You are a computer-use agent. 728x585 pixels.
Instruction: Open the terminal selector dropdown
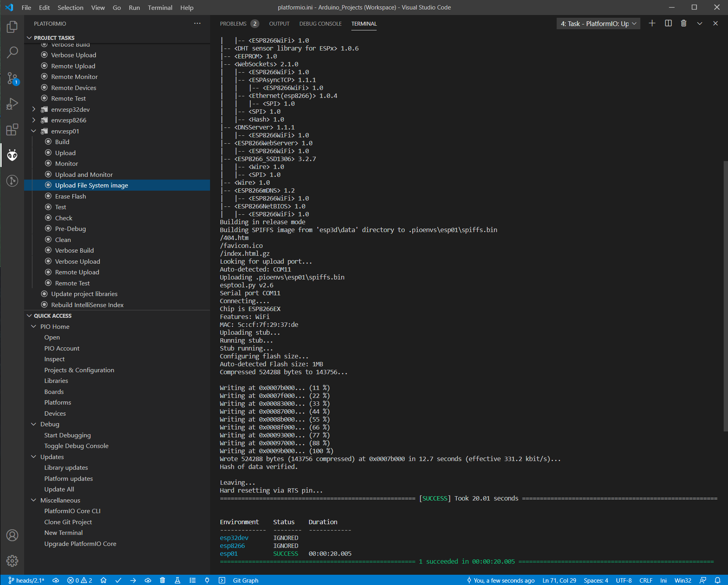(599, 24)
